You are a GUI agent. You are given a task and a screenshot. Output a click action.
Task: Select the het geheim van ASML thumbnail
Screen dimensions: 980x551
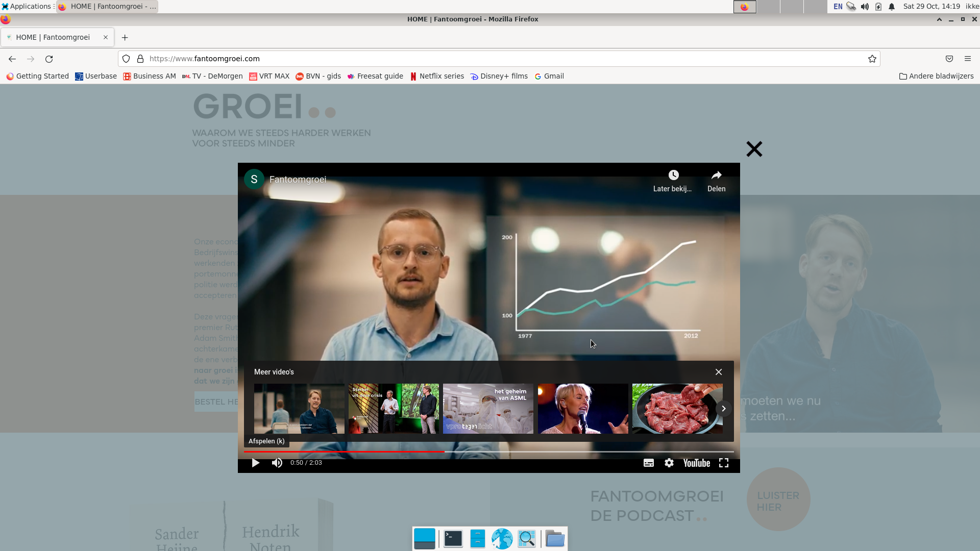pyautogui.click(x=488, y=409)
